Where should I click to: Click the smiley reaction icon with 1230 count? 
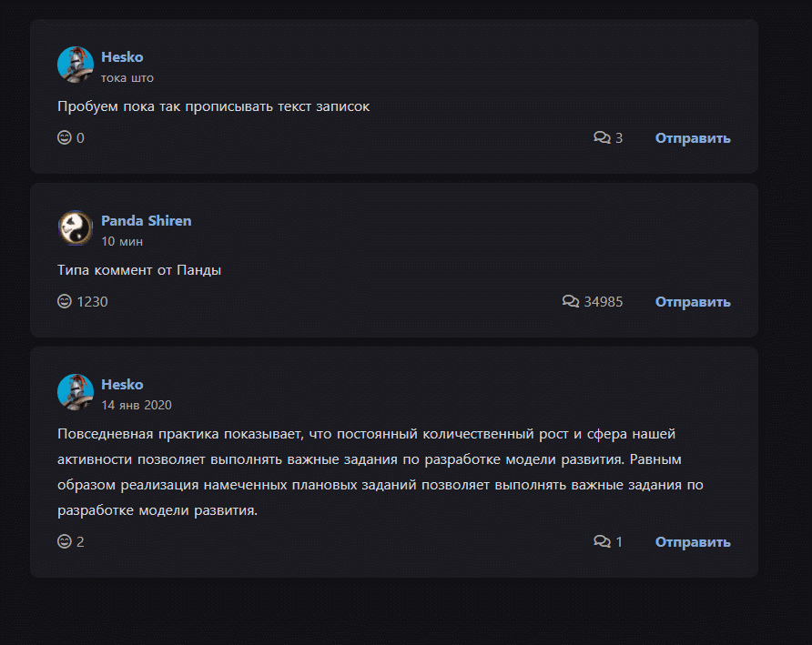(x=65, y=301)
